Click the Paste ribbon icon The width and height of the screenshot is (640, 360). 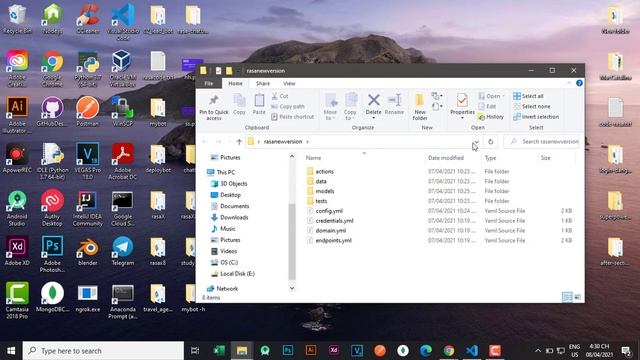(x=259, y=104)
